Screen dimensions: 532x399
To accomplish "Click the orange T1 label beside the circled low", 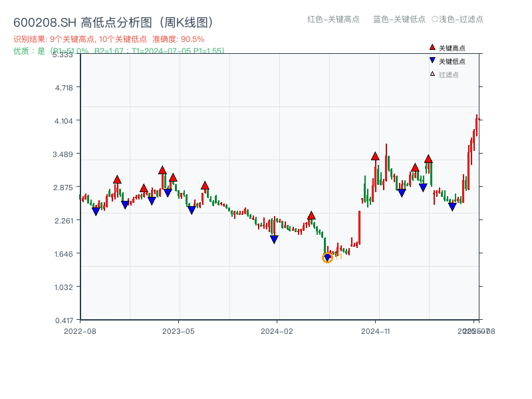I will pyautogui.click(x=338, y=257).
